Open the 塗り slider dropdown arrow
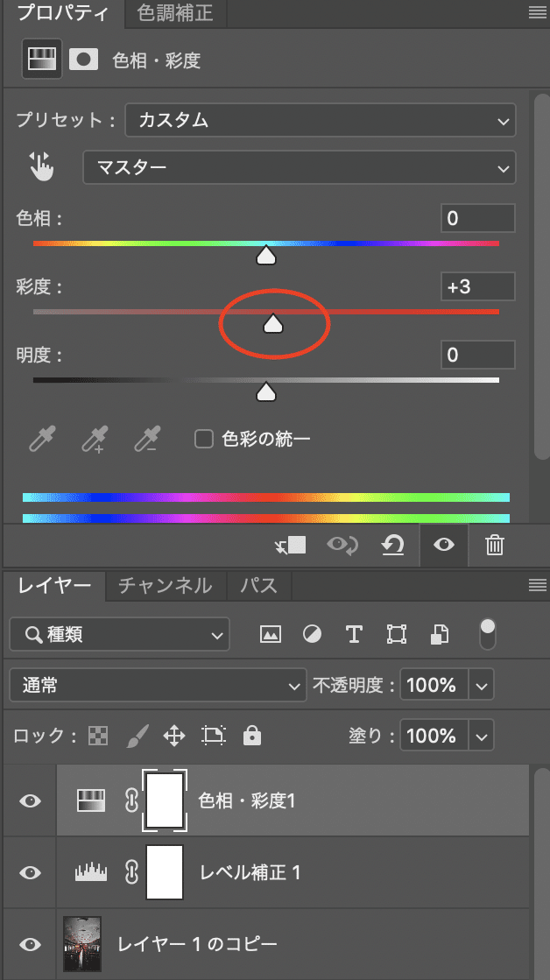 point(482,736)
